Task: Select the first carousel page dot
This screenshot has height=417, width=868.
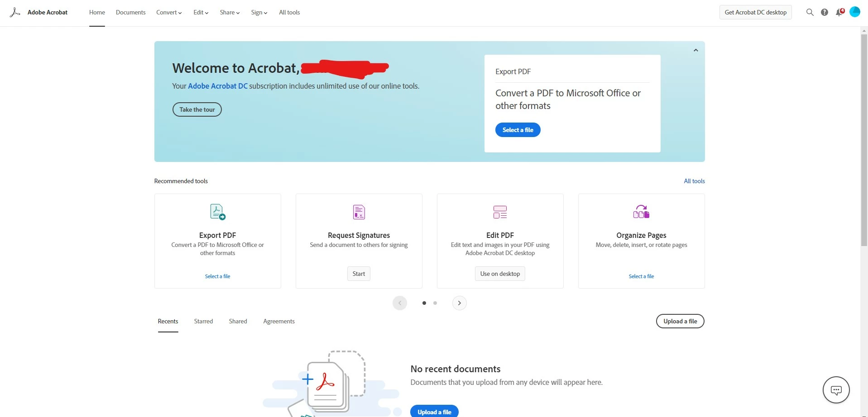Action: click(x=424, y=303)
